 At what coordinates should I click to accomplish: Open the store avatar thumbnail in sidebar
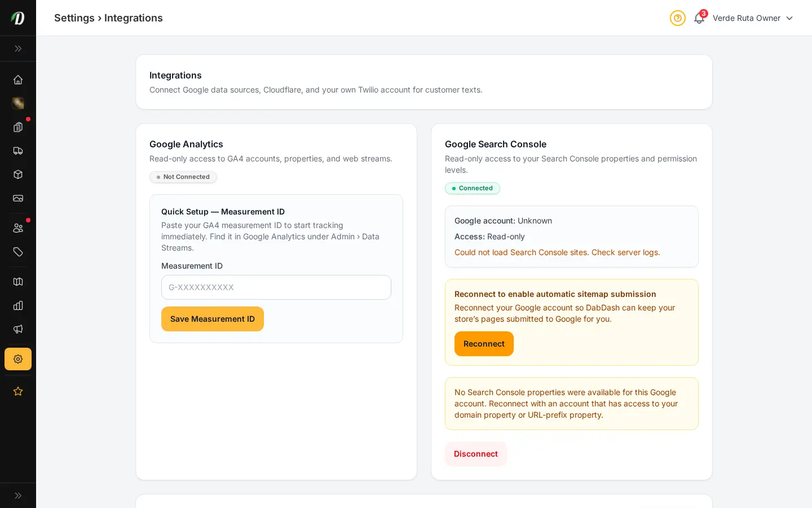point(18,103)
